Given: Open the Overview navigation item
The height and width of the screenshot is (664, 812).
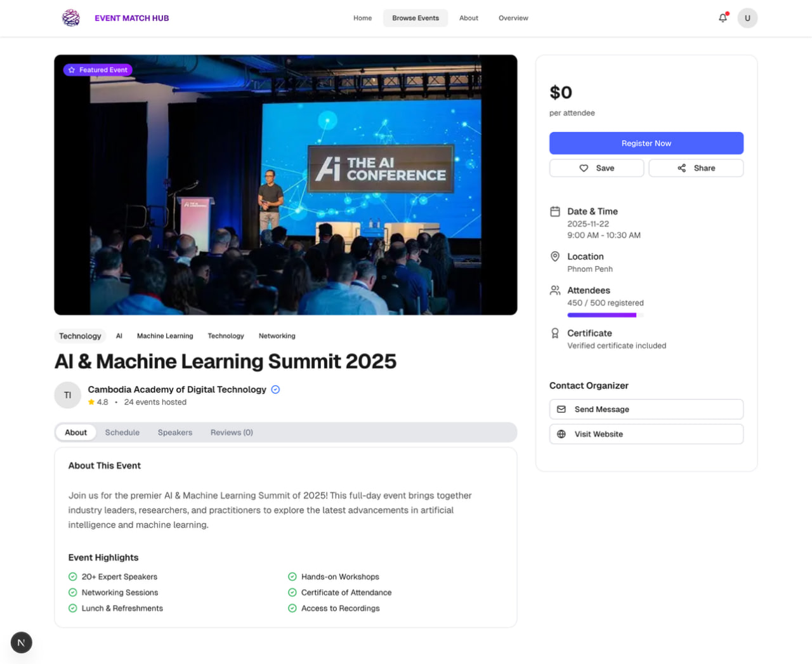Looking at the screenshot, I should coord(513,18).
